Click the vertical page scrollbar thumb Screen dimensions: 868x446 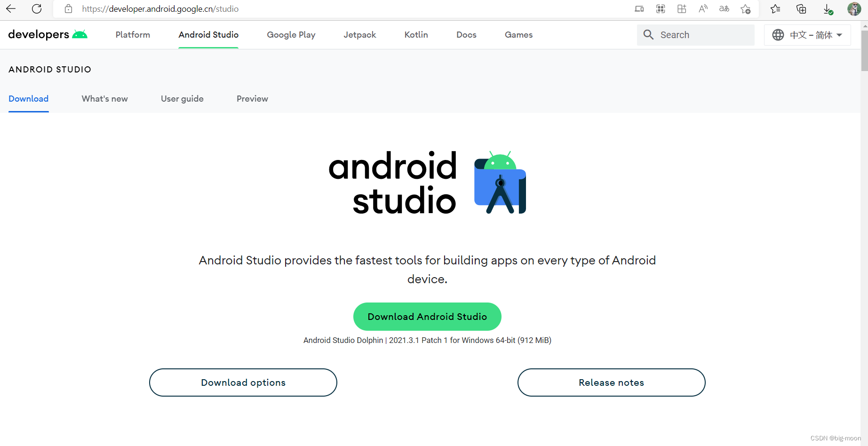tap(864, 51)
